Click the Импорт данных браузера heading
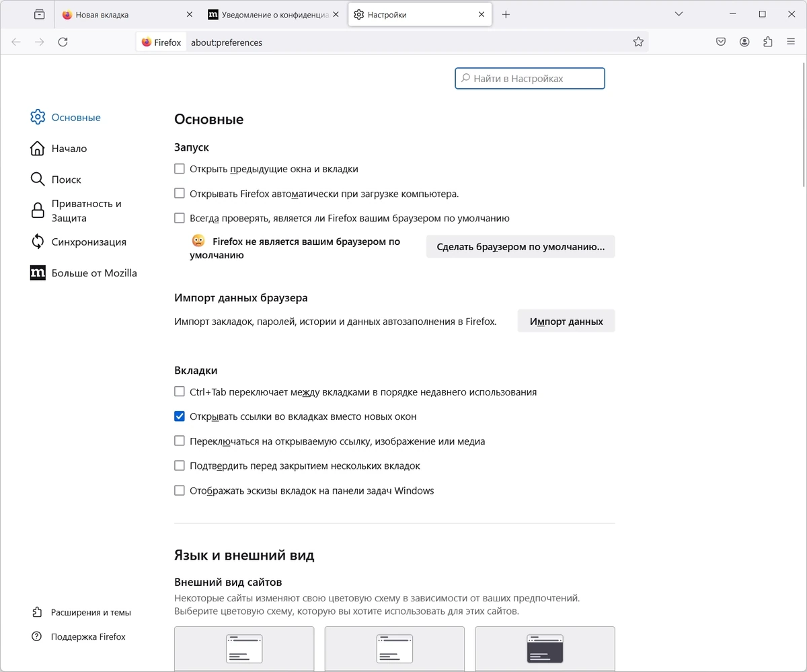 [x=241, y=298]
